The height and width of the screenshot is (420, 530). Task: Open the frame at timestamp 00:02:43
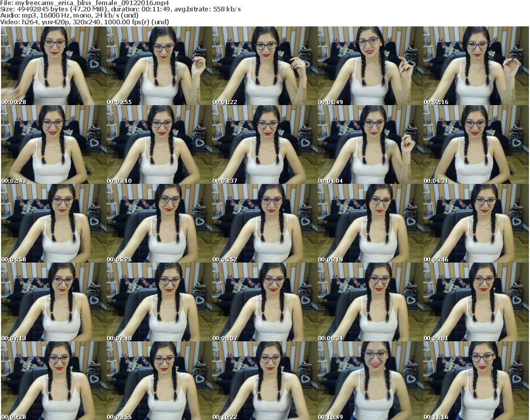53,144
